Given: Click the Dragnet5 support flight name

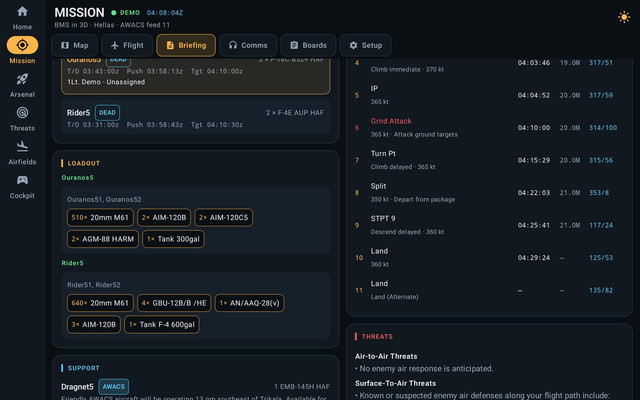Looking at the screenshot, I should pyautogui.click(x=77, y=387).
